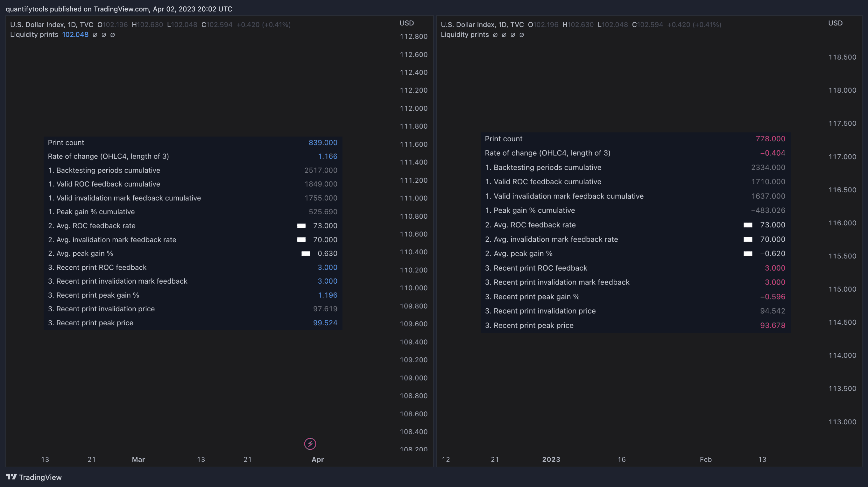Click the Mar label on left time axis

(x=138, y=459)
